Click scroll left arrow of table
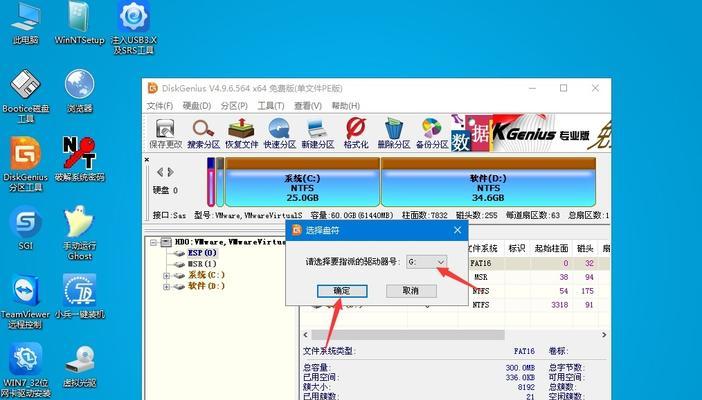The height and width of the screenshot is (400, 702). click(306, 335)
